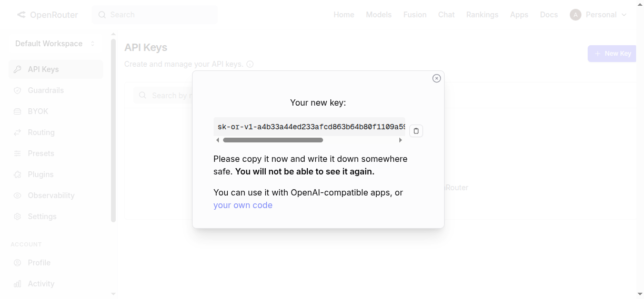The width and height of the screenshot is (644, 299).
Task: Open the Models page
Action: [x=379, y=15]
